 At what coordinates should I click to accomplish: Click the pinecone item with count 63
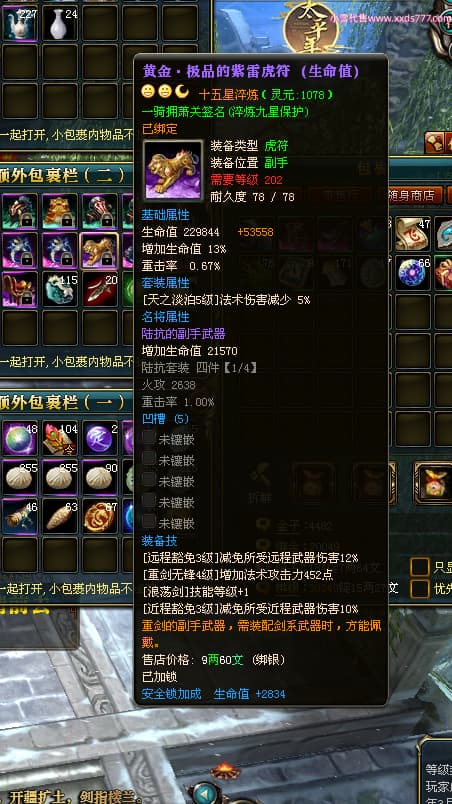(60, 516)
